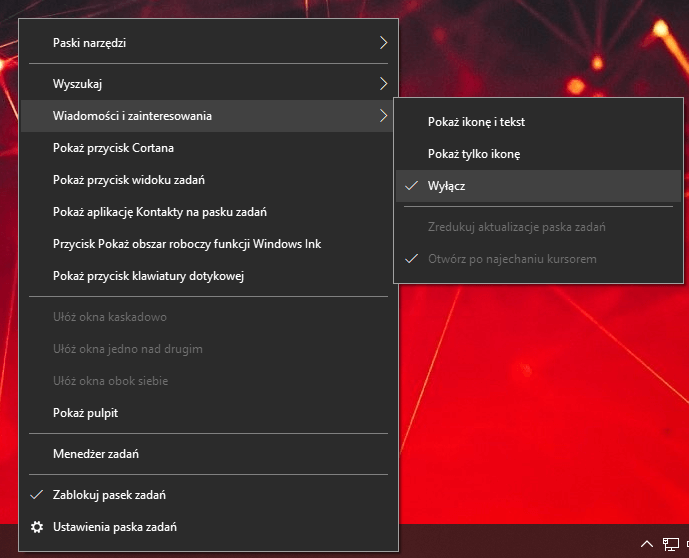Click Ułóż okna jedno nad drugim entry

208,349
